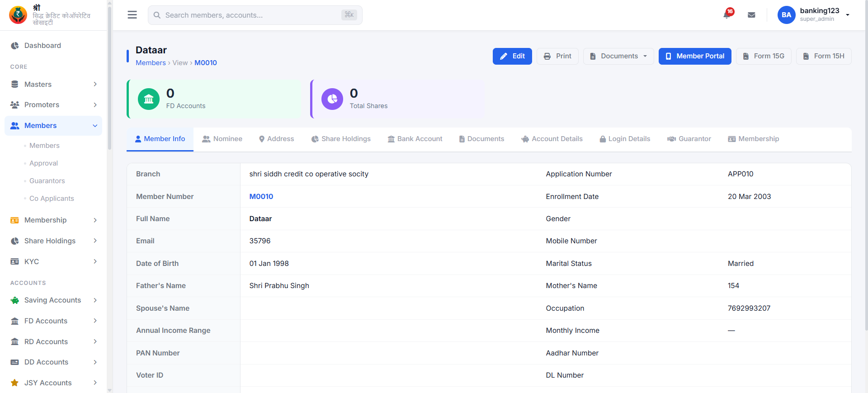Expand the Masters menu chevron

tap(95, 85)
